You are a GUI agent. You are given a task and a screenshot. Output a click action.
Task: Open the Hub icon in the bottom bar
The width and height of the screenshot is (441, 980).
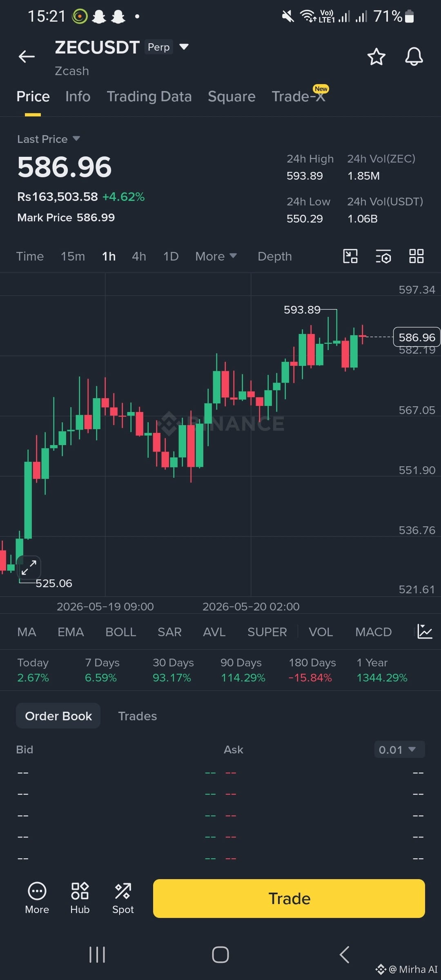[80, 898]
